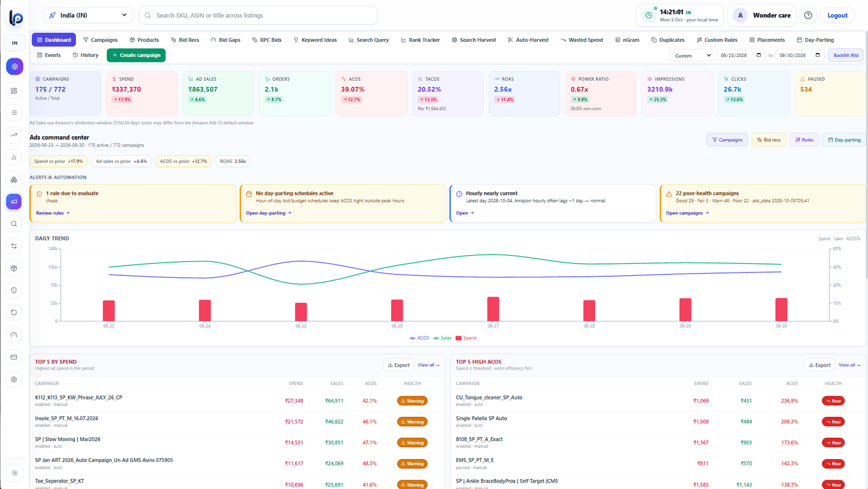Open the package box icon in sidebar
868x489 pixels.
tap(14, 268)
